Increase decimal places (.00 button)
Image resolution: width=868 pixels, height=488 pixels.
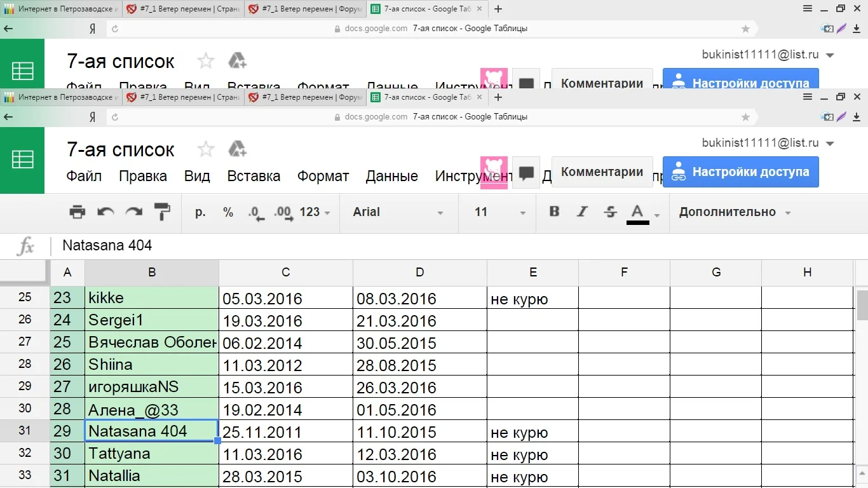click(283, 213)
